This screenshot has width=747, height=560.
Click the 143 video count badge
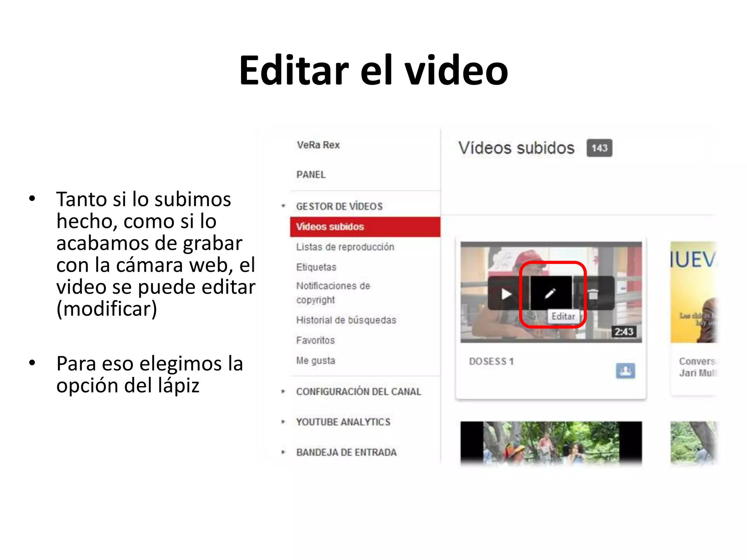click(599, 148)
